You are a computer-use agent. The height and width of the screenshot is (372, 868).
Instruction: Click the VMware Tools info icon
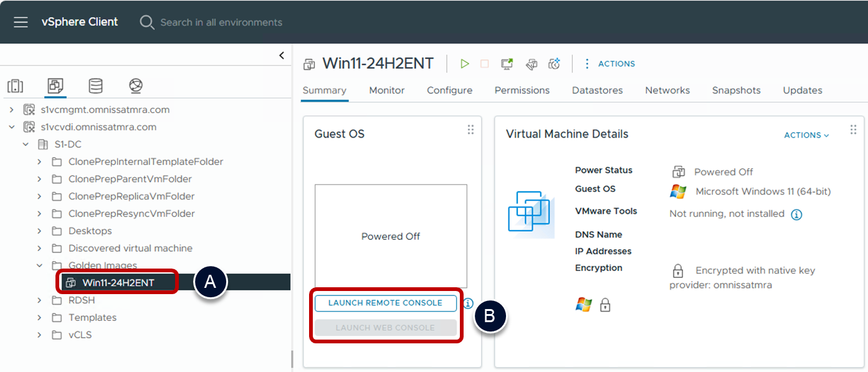click(x=796, y=214)
